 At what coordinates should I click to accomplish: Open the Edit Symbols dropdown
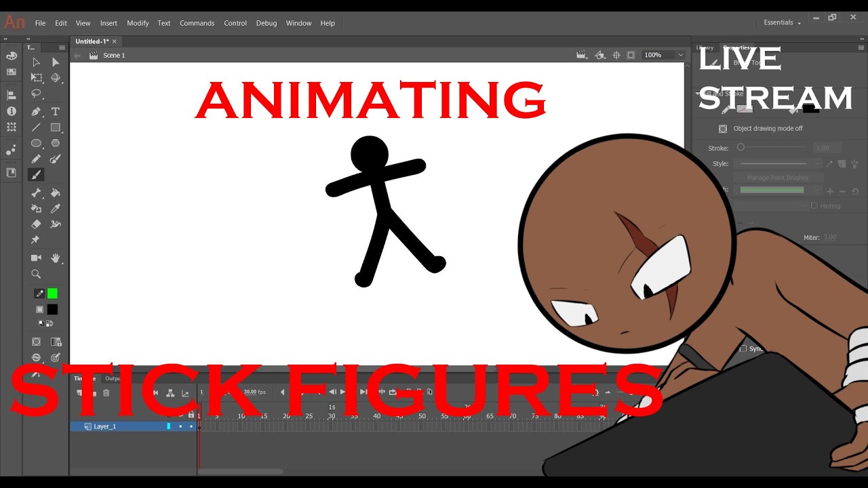coord(599,55)
